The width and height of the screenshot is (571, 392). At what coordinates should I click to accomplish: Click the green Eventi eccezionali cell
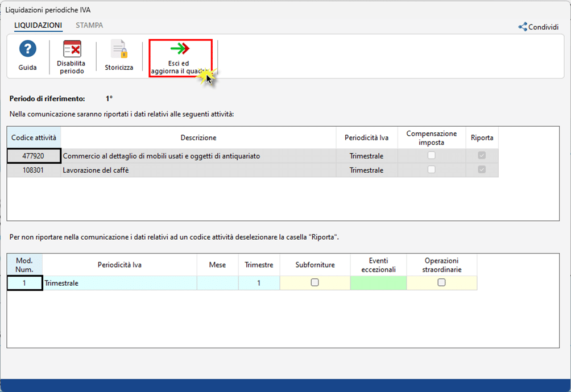378,283
